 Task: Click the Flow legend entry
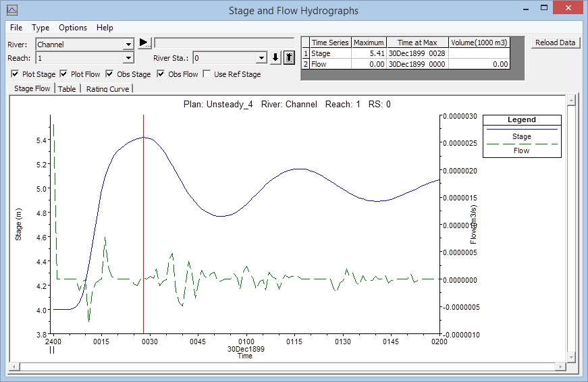coord(522,151)
